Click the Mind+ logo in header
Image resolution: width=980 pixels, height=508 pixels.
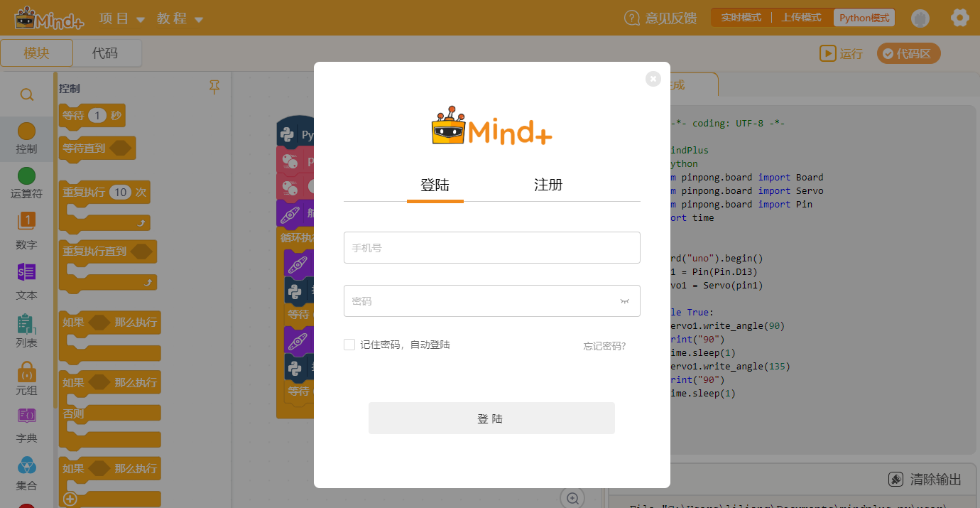tap(49, 18)
